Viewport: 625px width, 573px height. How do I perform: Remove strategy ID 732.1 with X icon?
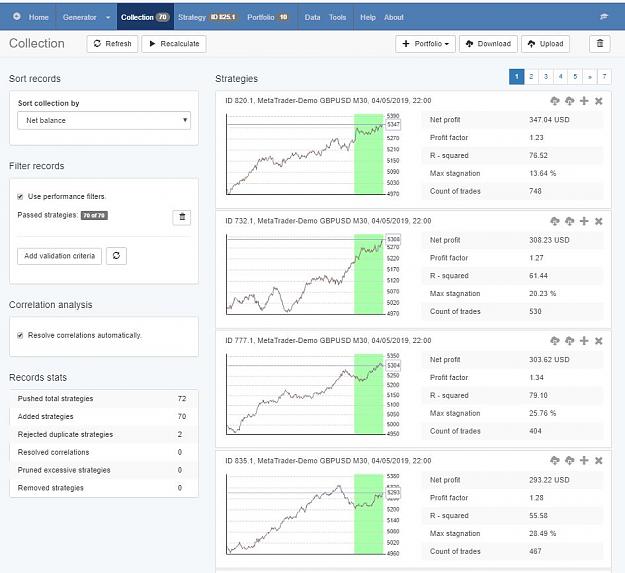(x=598, y=222)
